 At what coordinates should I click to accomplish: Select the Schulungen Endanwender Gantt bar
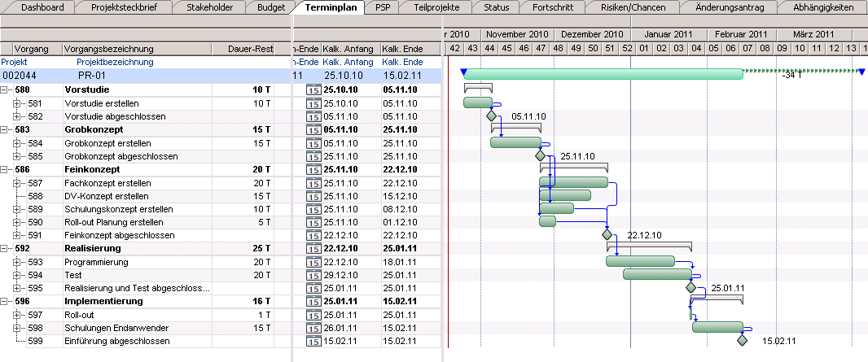click(x=717, y=327)
